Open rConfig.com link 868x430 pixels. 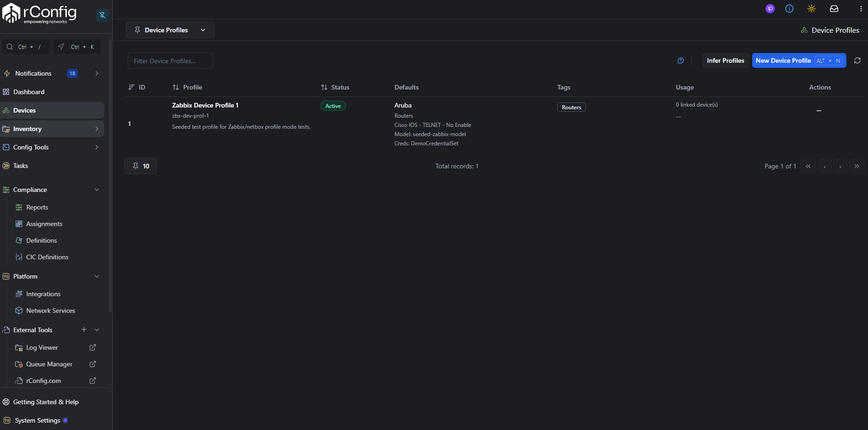[43, 381]
